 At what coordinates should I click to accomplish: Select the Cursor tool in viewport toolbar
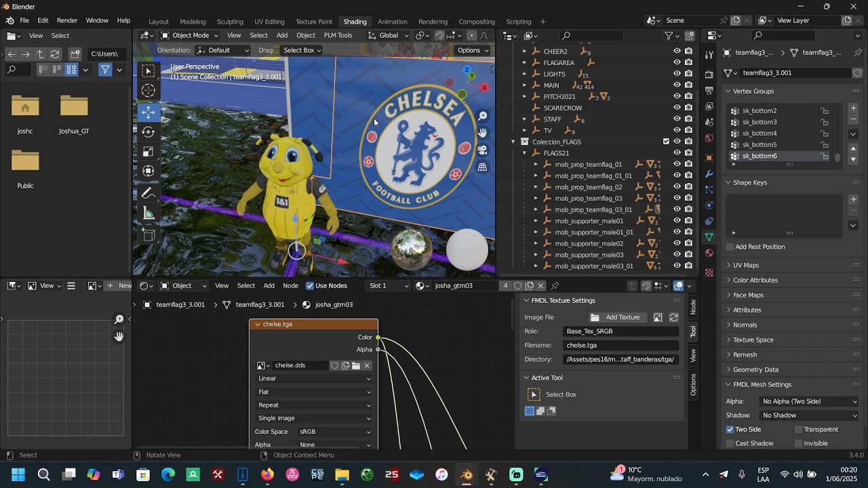(149, 91)
